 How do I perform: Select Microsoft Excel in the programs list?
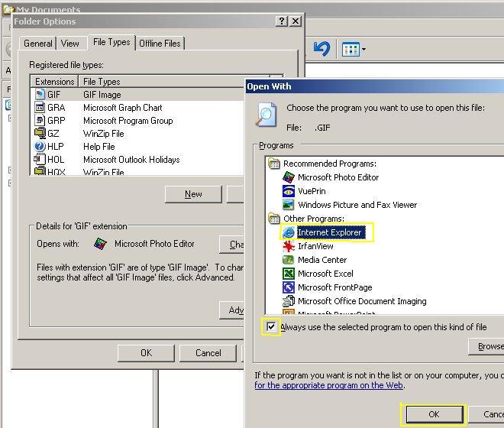pos(325,274)
